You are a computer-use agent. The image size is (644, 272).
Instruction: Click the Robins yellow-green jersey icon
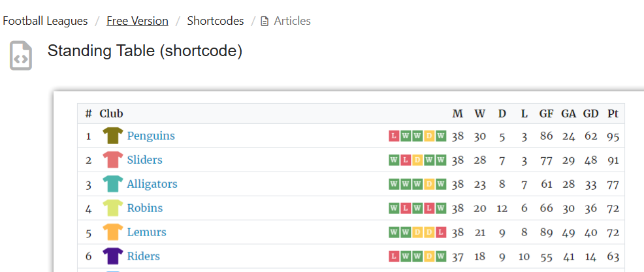pyautogui.click(x=112, y=208)
